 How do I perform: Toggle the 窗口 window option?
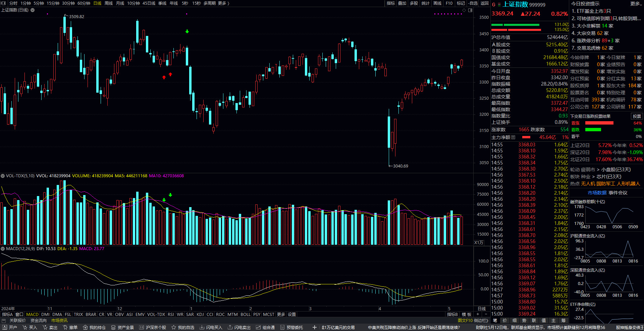(19, 315)
